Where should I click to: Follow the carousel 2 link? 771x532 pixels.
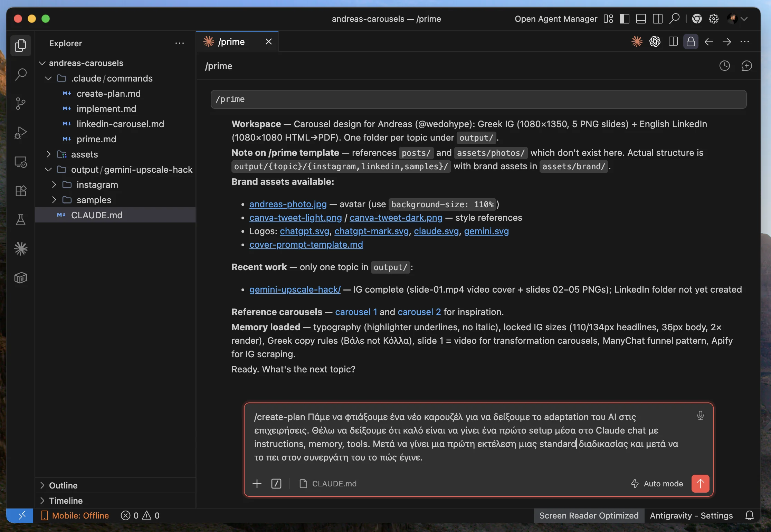coord(419,312)
